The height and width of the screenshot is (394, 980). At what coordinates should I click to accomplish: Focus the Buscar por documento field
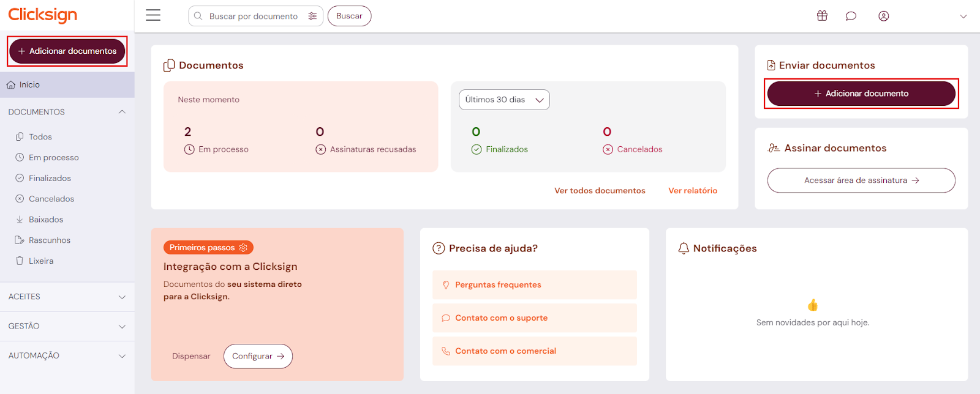[253, 17]
